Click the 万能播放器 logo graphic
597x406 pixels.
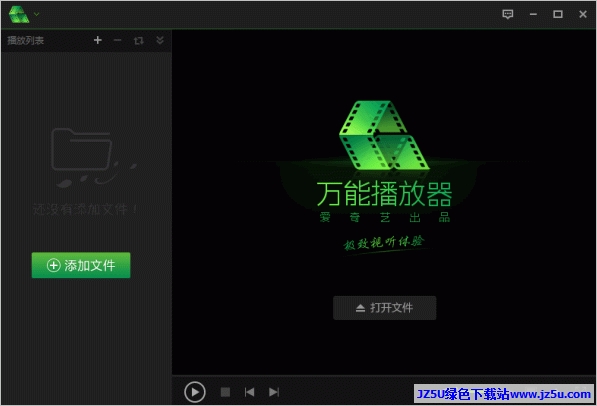384,135
